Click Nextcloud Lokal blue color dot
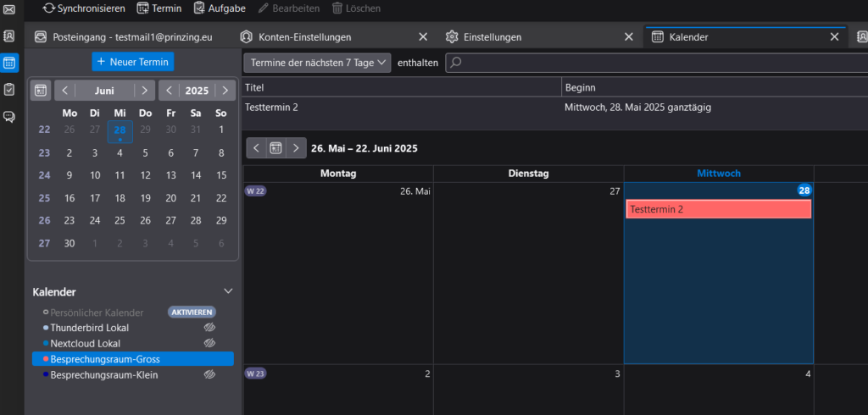The height and width of the screenshot is (415, 868). point(46,343)
